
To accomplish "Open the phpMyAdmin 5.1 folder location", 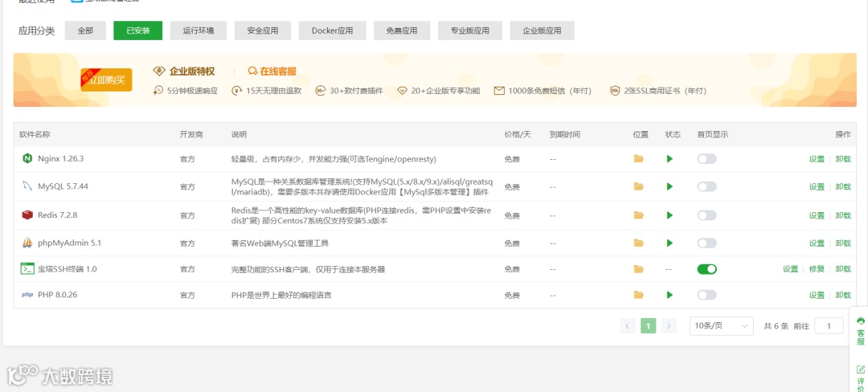I will (639, 243).
